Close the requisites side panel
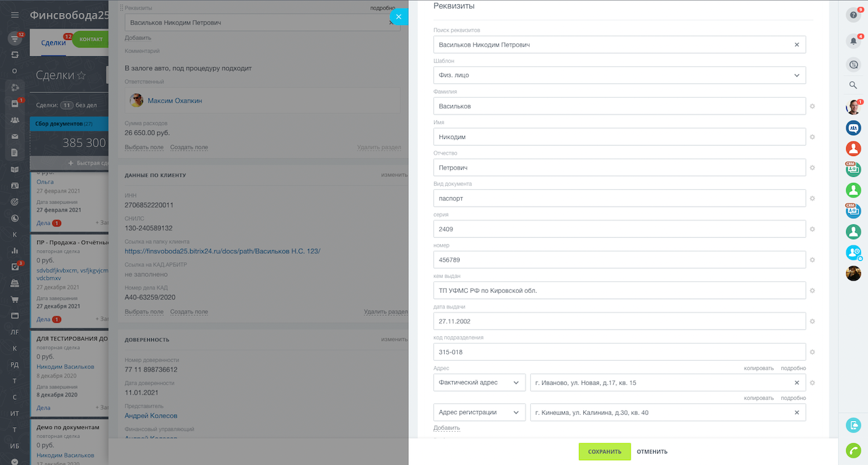868x465 pixels. click(x=399, y=17)
